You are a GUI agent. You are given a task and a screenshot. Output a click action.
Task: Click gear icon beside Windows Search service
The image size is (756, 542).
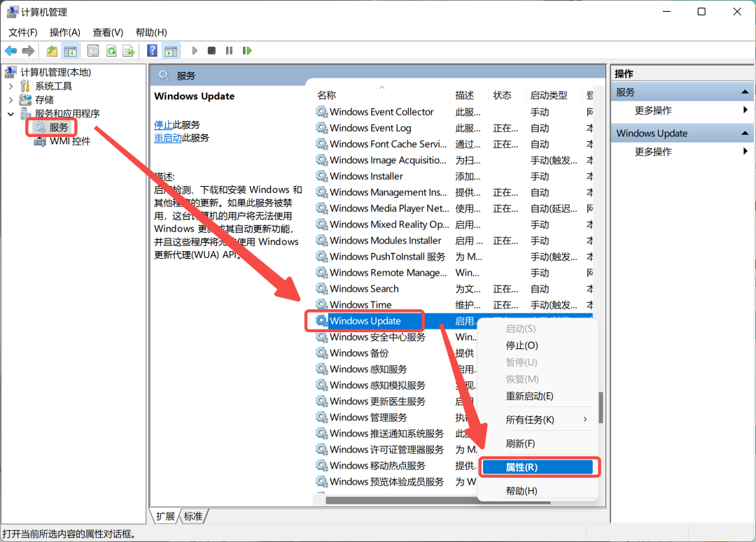[321, 289]
